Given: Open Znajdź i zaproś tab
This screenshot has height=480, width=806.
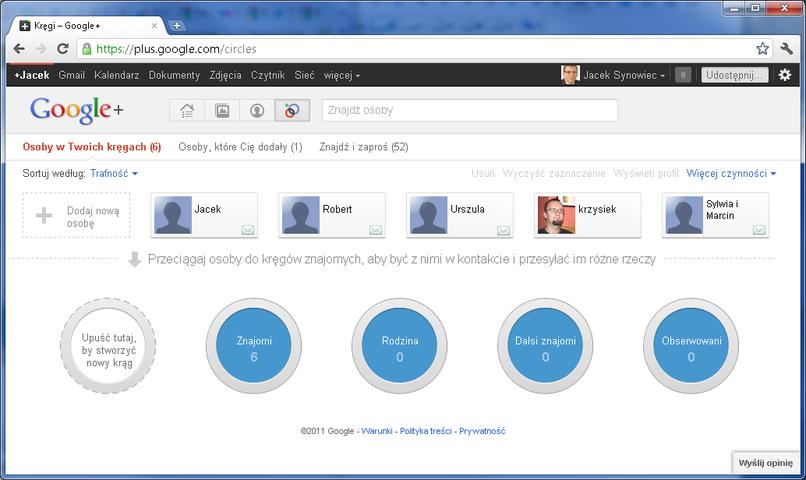Looking at the screenshot, I should tap(363, 147).
